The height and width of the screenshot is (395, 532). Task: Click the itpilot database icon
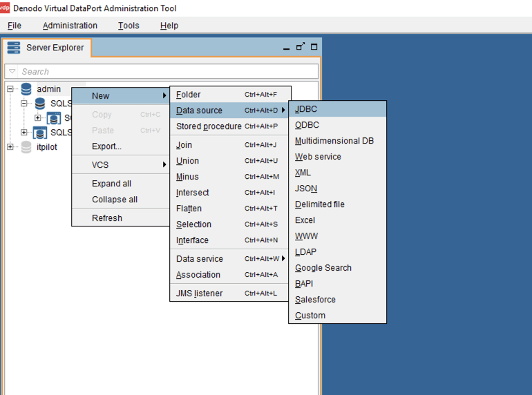[x=26, y=147]
